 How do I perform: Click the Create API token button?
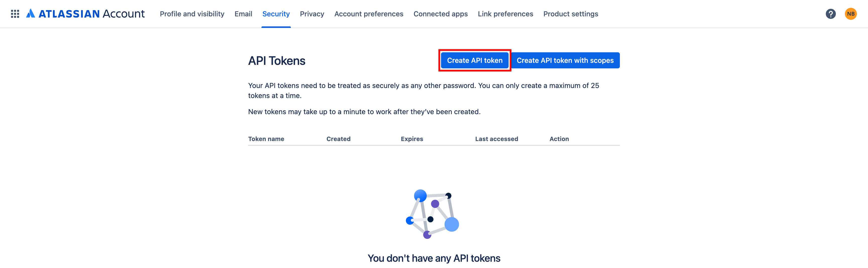click(x=474, y=60)
